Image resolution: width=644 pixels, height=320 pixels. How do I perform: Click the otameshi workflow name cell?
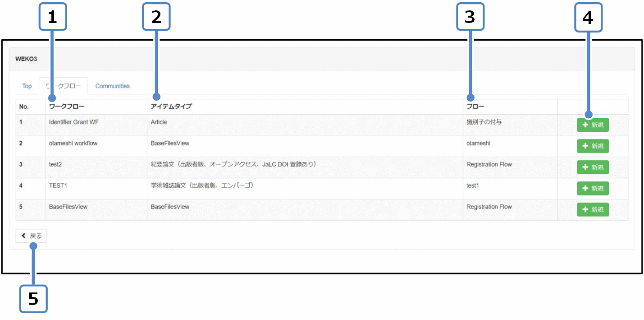tap(73, 143)
